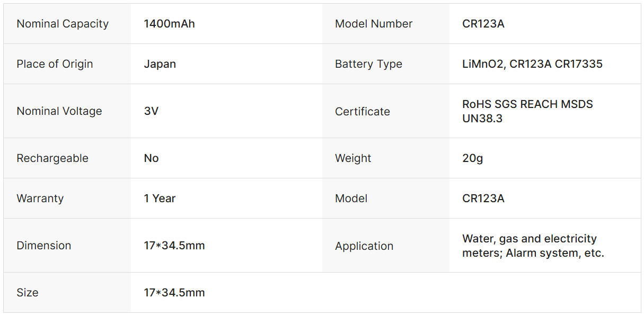Select the RoHS SGS REACH MSDS text
This screenshot has height=316, width=644.
click(x=527, y=104)
